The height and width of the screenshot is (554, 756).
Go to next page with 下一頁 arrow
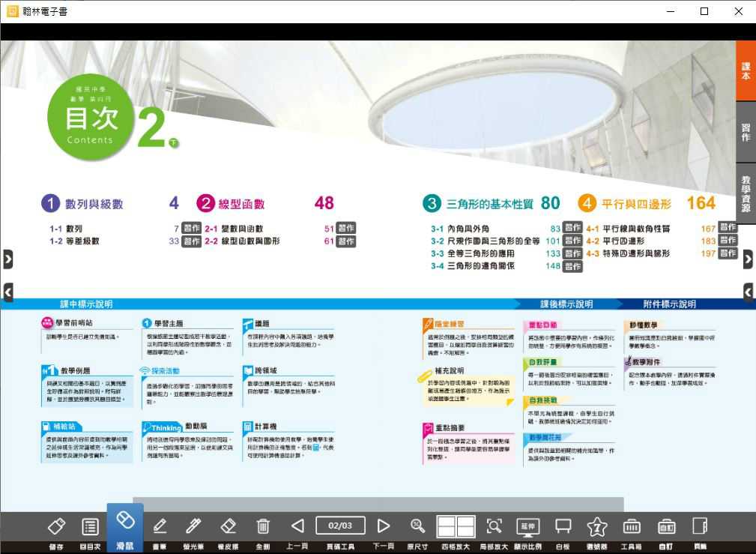pyautogui.click(x=384, y=526)
